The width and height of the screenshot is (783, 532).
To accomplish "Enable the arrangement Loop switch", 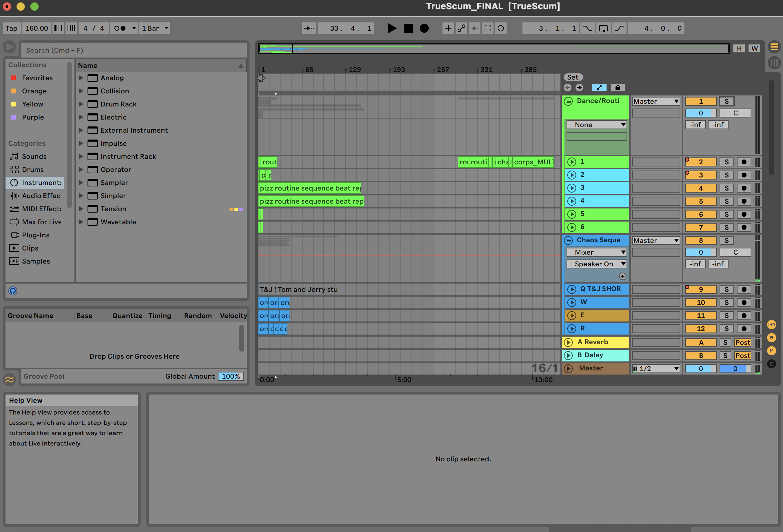I will 603,28.
